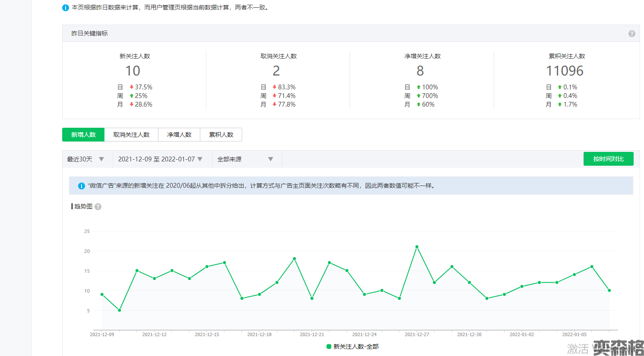
Task: Click info icon in 微信广告 notice banner
Action: [x=81, y=186]
